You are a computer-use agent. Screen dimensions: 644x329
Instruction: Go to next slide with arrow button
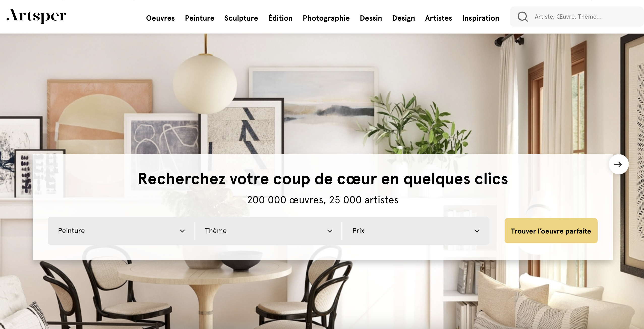[619, 164]
